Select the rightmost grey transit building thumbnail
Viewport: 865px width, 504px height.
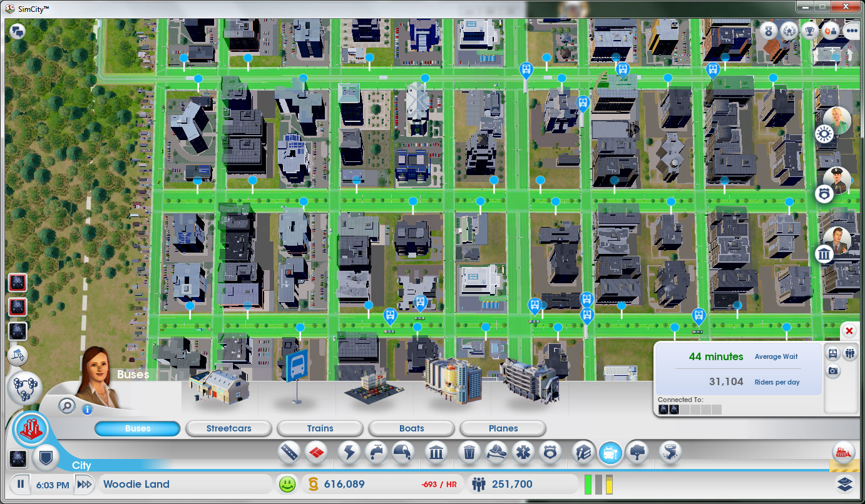(530, 380)
